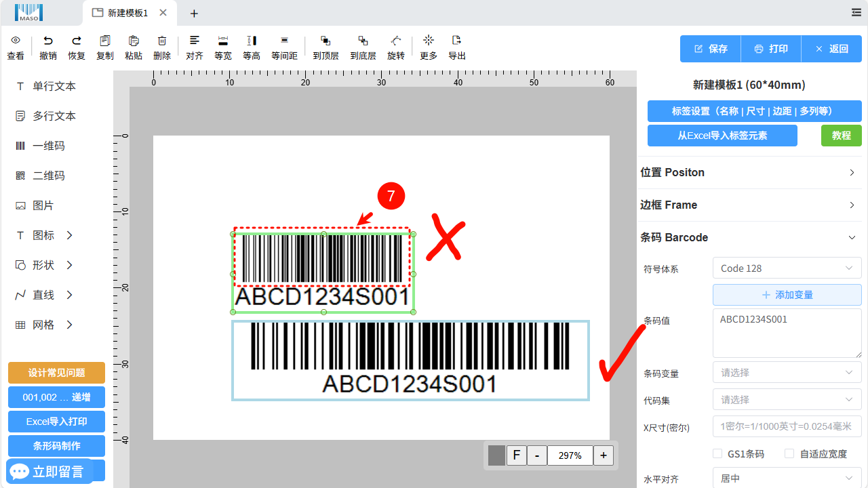This screenshot has width=868, height=488.
Task: Insert 图片 image element
Action: (35, 205)
